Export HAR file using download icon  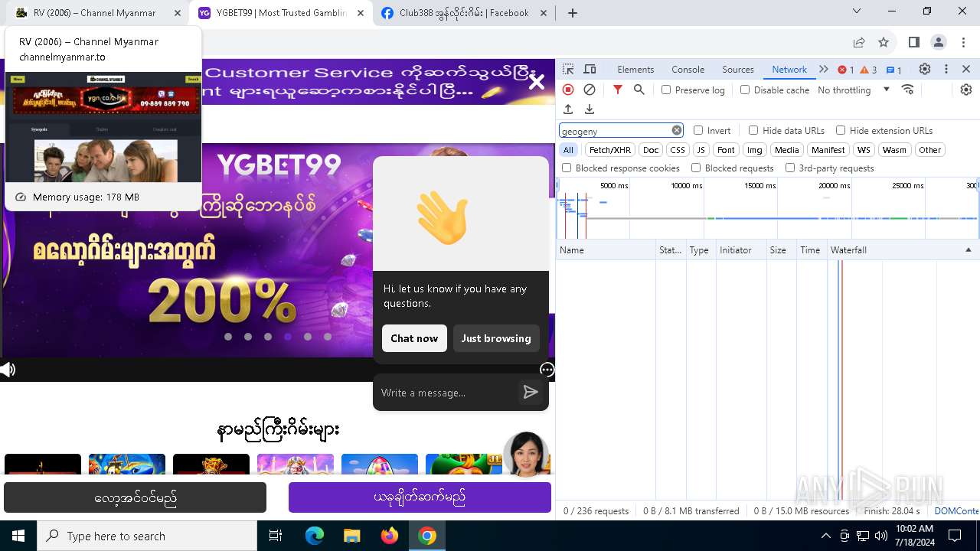point(590,109)
